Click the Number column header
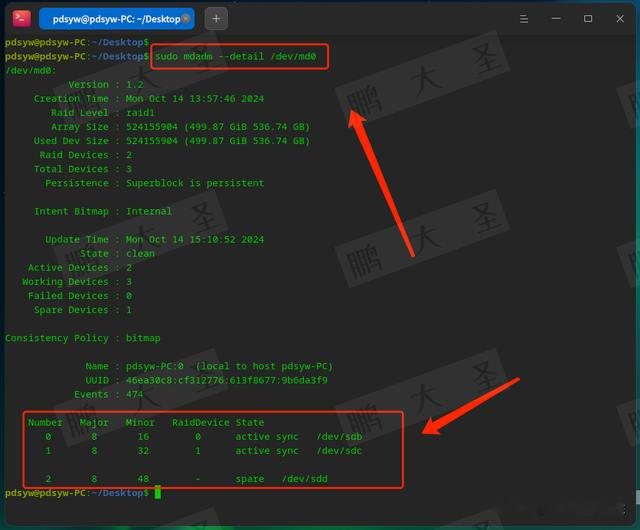Screen dimensions: 640x530 pyautogui.click(x=45, y=423)
